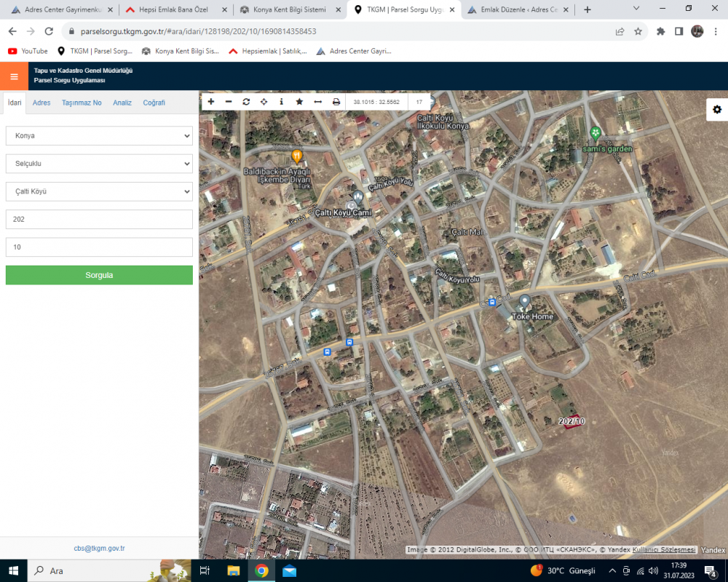Image resolution: width=728 pixels, height=582 pixels.
Task: Click the Çaltı Köyü Cami marker
Action: (357, 198)
